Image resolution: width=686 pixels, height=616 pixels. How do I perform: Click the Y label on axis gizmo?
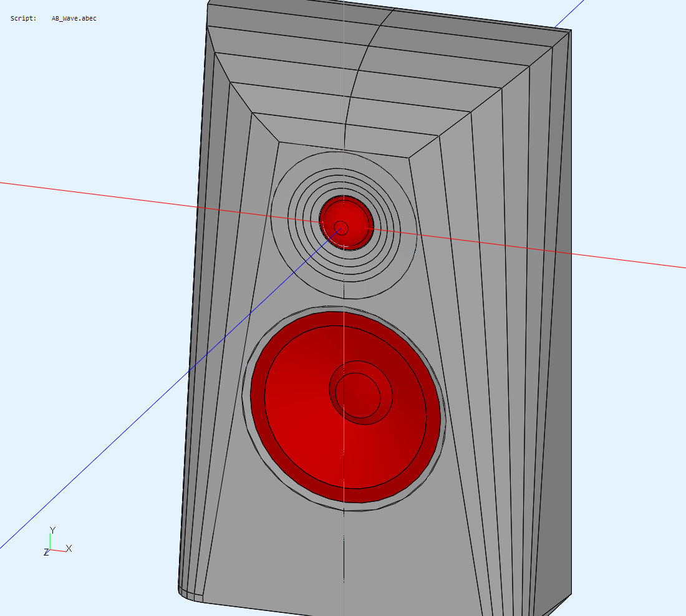(53, 530)
